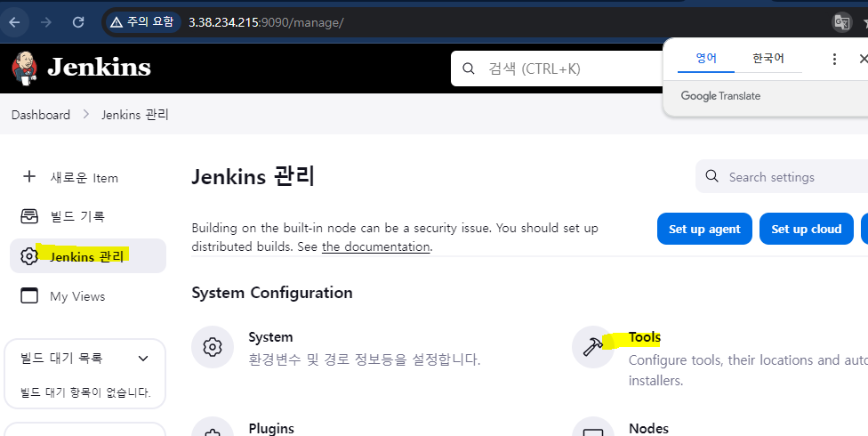
Task: Open the documentation link
Action: point(376,247)
